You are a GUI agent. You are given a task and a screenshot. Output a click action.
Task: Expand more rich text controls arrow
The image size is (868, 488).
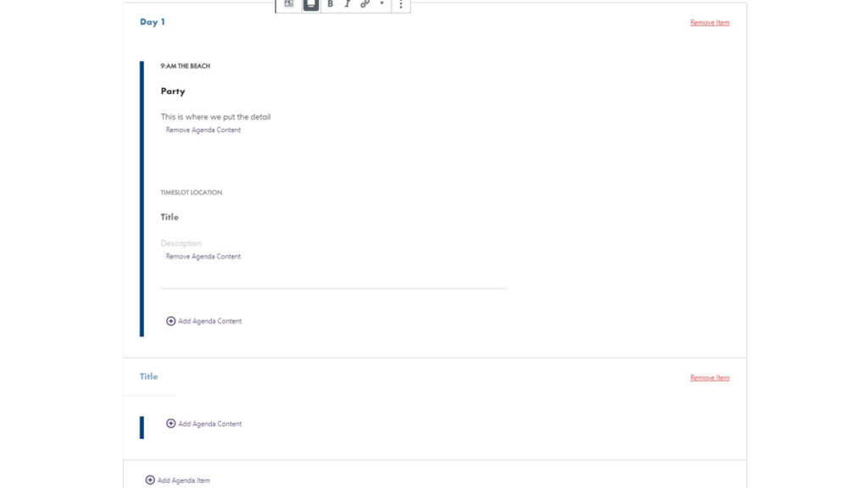(381, 4)
